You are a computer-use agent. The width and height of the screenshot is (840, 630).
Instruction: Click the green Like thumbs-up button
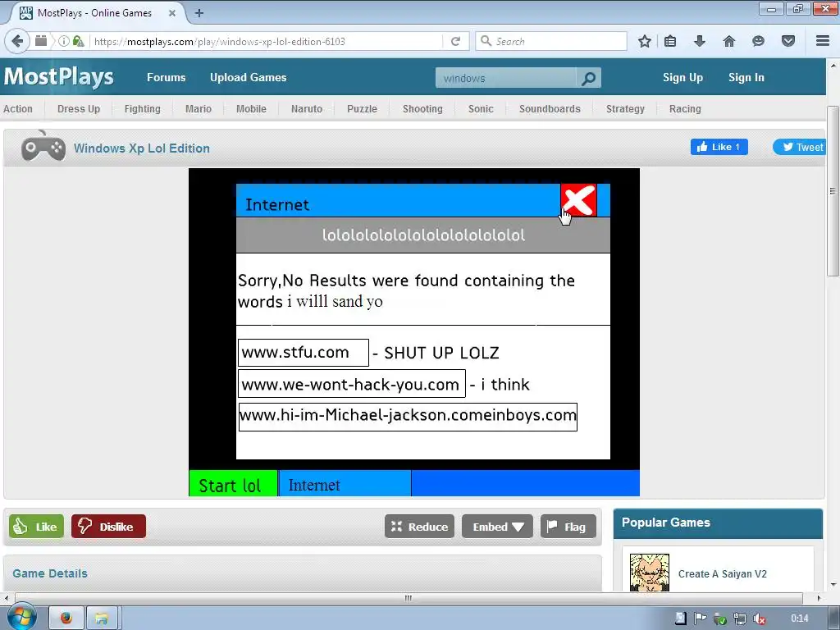tap(36, 527)
